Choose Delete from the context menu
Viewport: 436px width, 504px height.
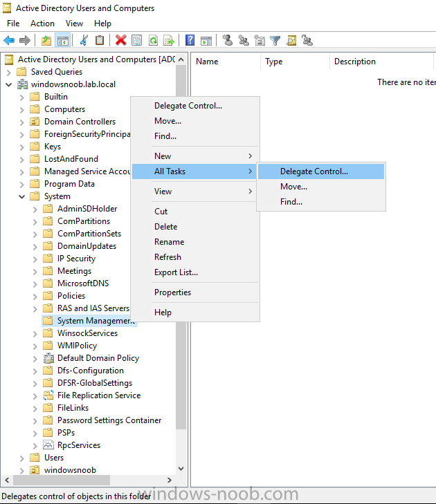click(195, 227)
